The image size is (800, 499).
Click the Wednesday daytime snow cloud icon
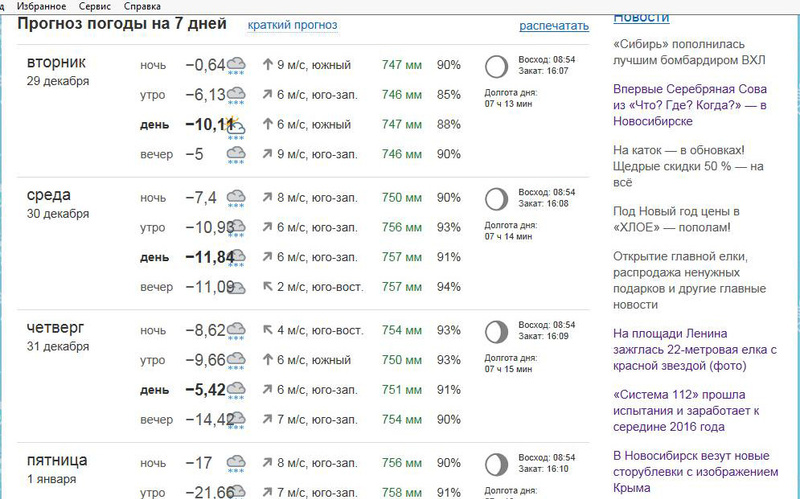point(237,258)
